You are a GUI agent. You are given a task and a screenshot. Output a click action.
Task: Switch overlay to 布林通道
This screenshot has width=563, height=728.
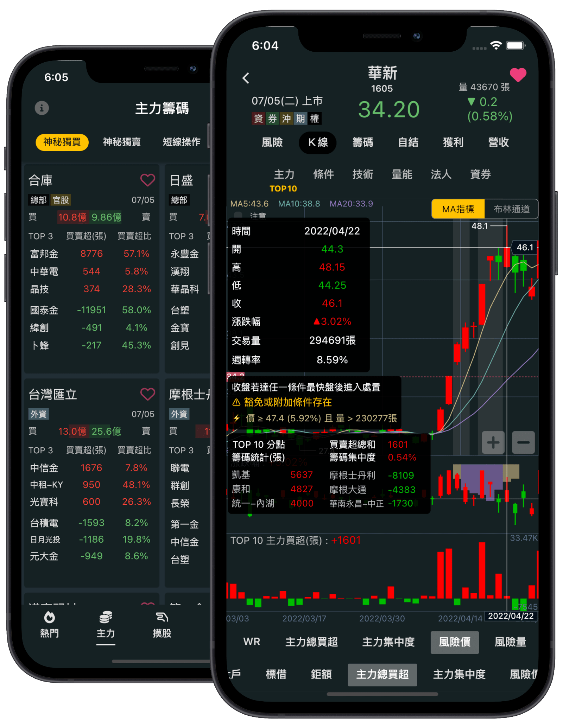pyautogui.click(x=512, y=209)
